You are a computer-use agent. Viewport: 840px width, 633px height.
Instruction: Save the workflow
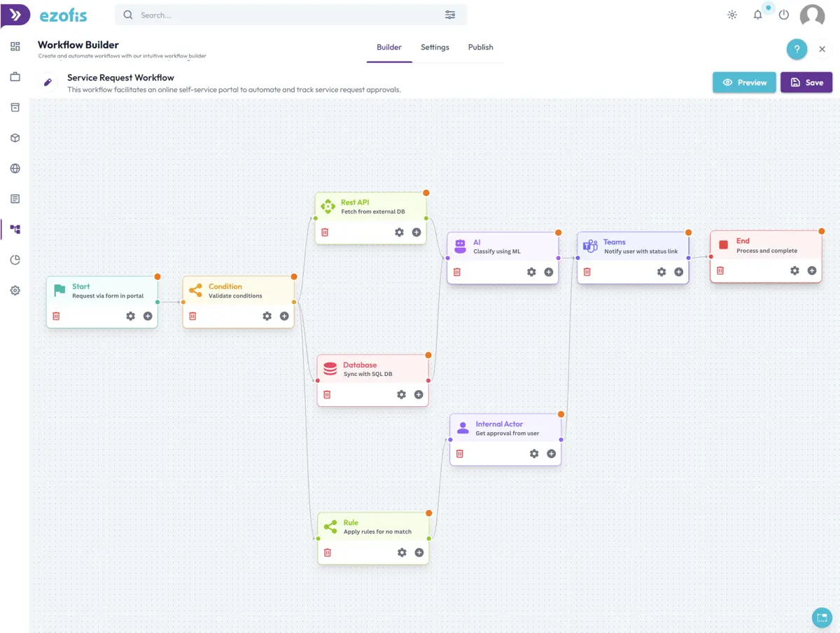(x=806, y=82)
